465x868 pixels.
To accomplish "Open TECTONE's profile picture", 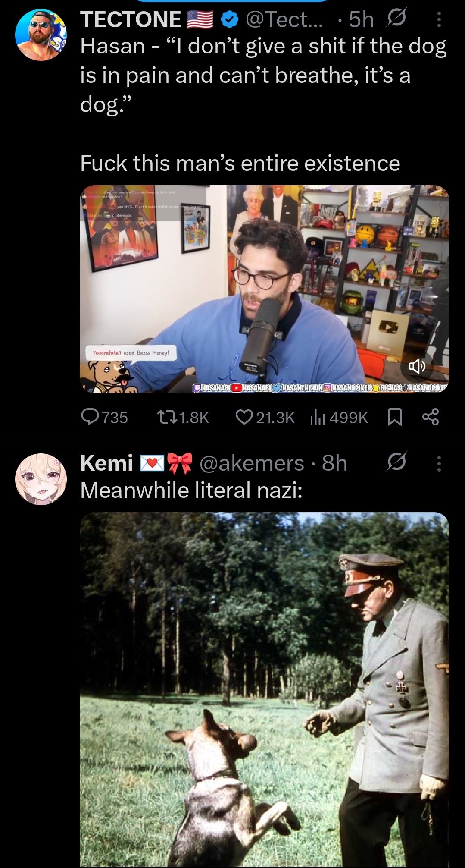I will point(41,35).
